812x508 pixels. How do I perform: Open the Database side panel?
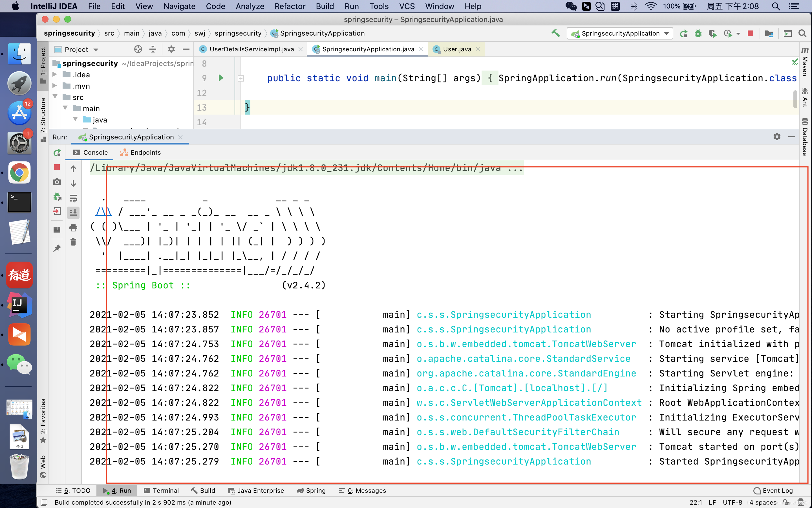(805, 137)
